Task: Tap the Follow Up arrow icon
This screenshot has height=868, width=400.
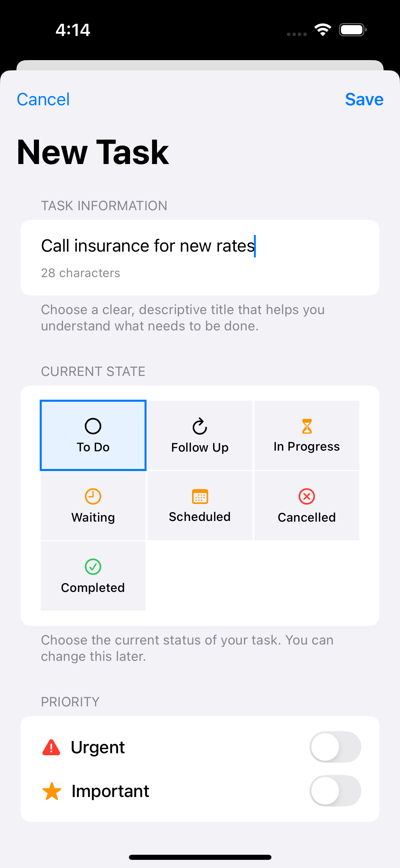Action: coord(200,426)
